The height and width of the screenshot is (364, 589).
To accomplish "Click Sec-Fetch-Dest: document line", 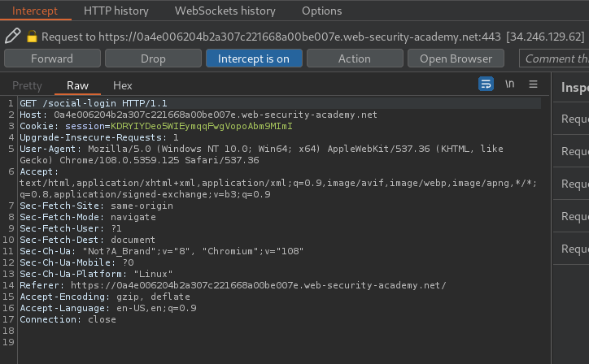I will pos(88,240).
